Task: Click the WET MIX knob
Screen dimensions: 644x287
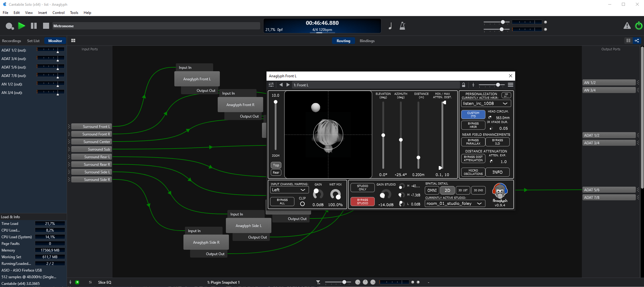Action: (335, 194)
